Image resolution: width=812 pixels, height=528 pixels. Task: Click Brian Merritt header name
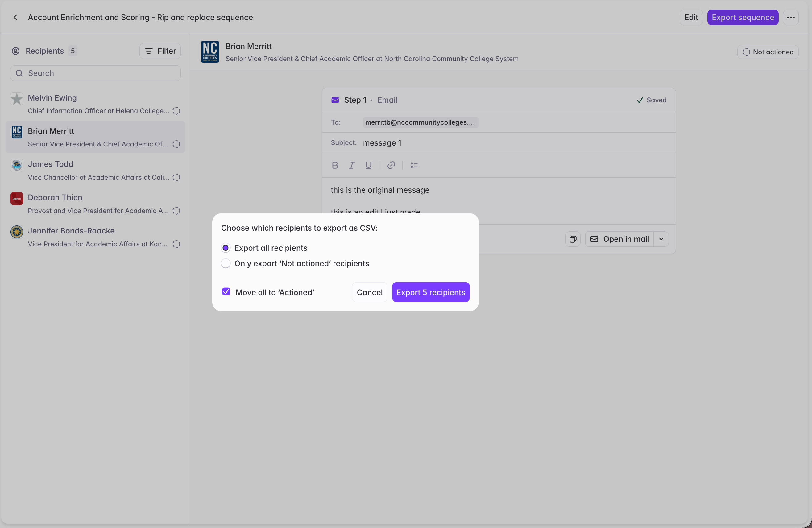(248, 46)
